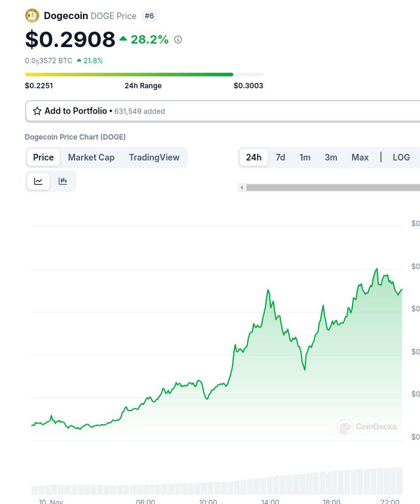Open the Price tab
420x504 pixels.
(x=44, y=157)
